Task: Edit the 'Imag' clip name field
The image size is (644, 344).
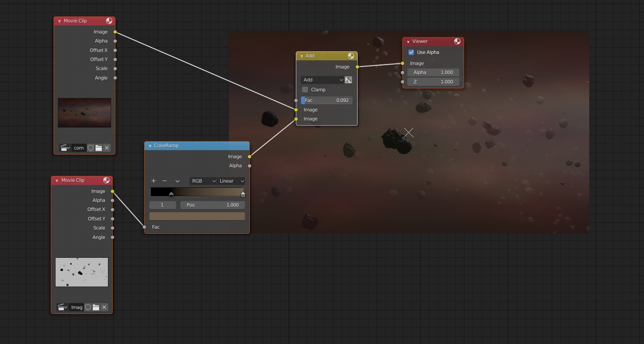Action: (76, 307)
